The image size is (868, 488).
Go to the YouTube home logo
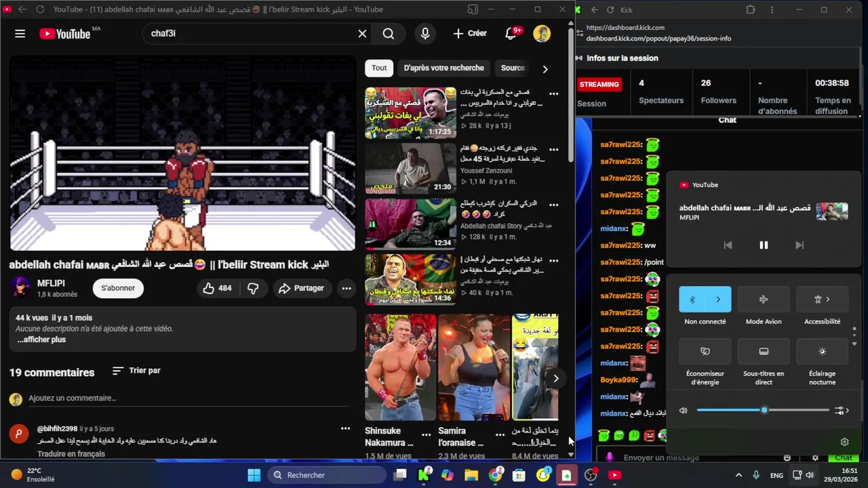[64, 34]
